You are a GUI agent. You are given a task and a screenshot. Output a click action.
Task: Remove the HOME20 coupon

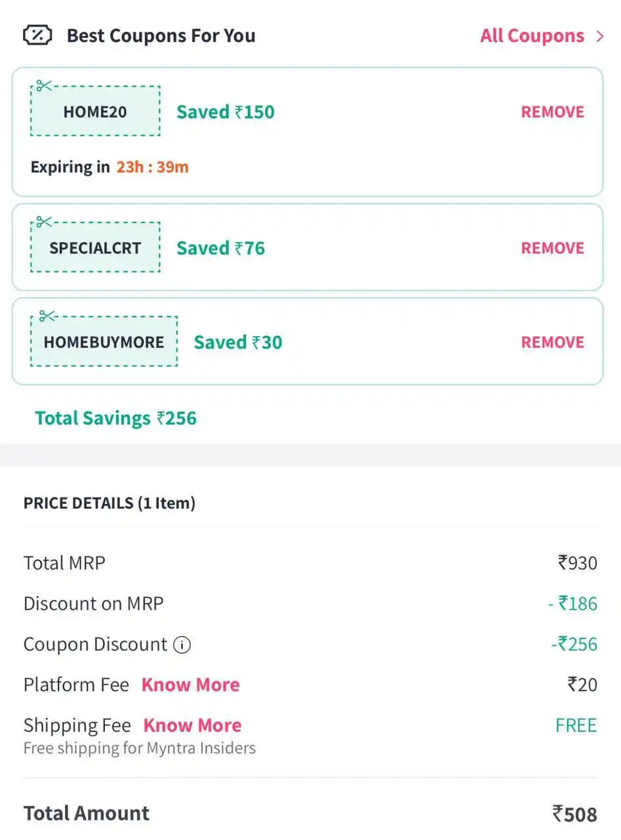pyautogui.click(x=552, y=112)
